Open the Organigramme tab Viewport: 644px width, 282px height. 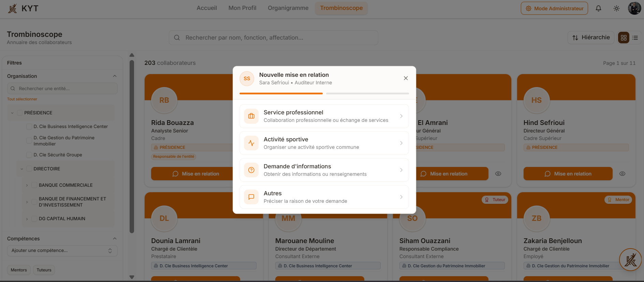click(x=288, y=8)
